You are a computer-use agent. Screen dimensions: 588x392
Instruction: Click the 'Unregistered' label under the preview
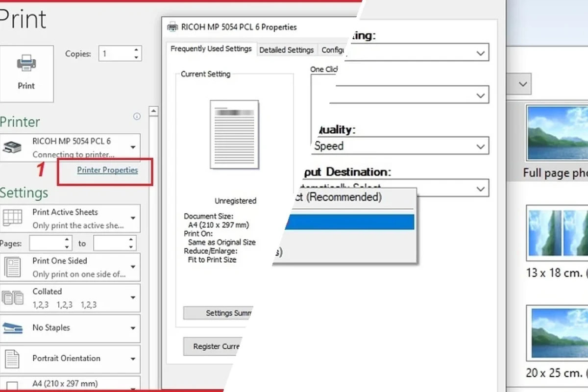(235, 201)
